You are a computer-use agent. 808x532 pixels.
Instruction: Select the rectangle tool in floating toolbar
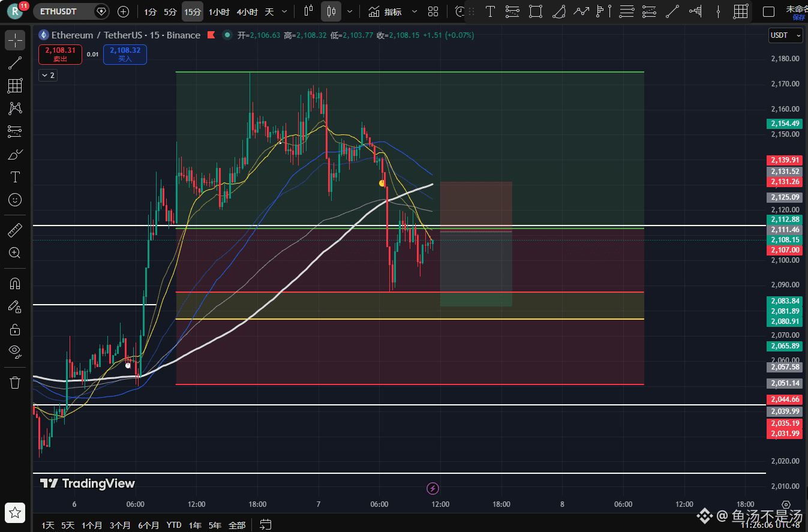coord(536,11)
